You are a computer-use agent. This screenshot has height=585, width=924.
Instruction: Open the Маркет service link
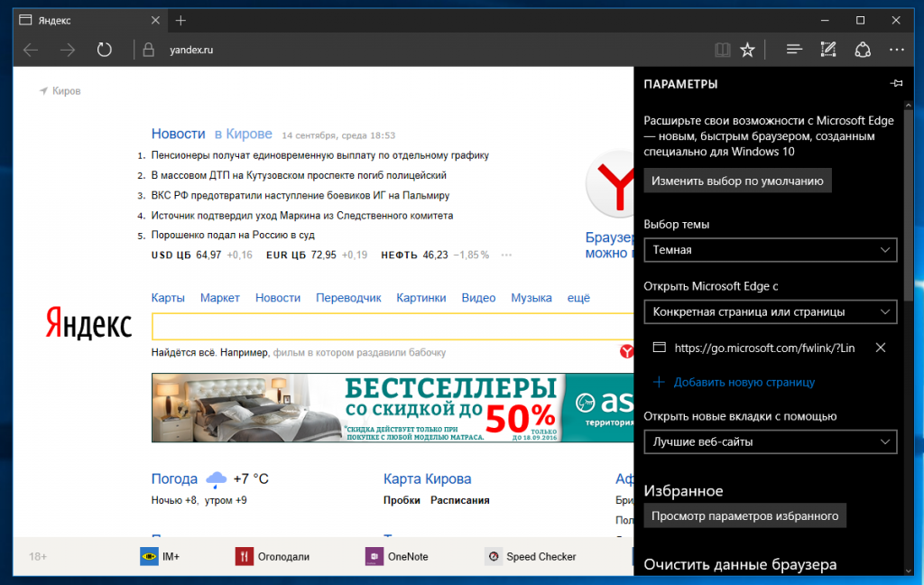point(220,298)
